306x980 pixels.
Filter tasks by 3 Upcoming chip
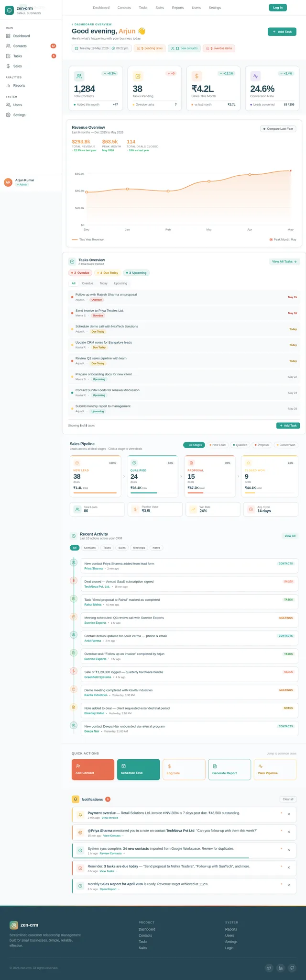point(136,273)
